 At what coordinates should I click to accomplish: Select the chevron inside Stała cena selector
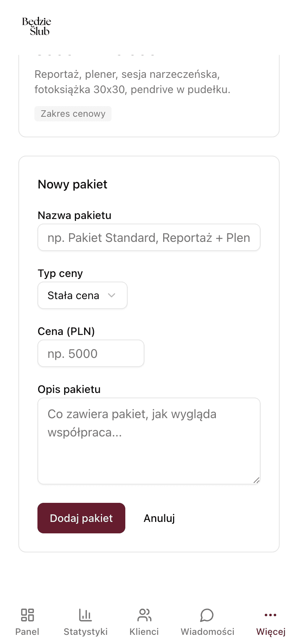point(112,295)
